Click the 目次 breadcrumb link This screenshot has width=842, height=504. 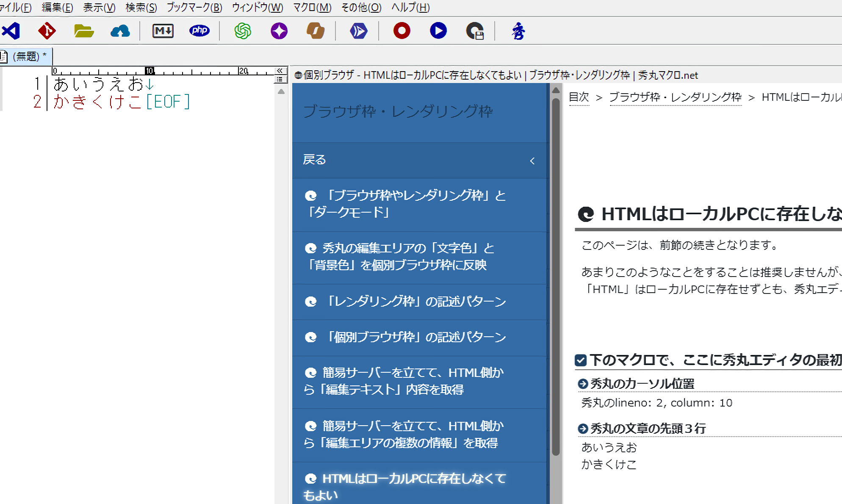click(x=579, y=97)
